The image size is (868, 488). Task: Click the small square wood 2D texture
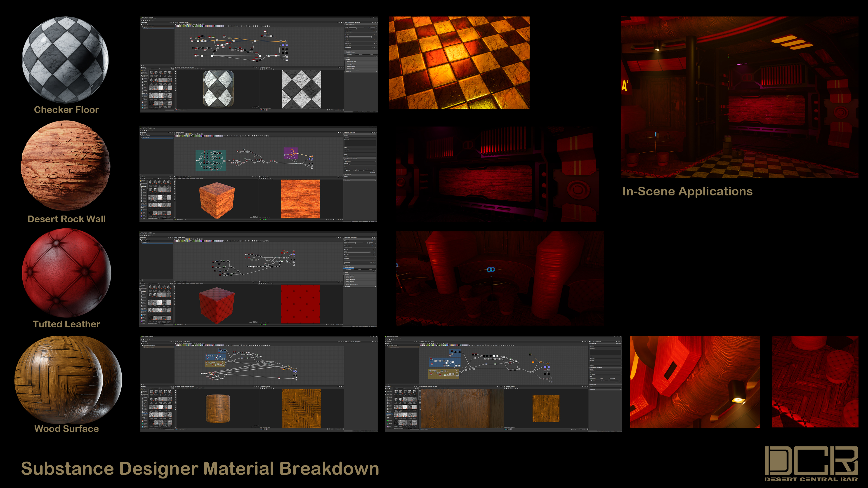pos(546,408)
